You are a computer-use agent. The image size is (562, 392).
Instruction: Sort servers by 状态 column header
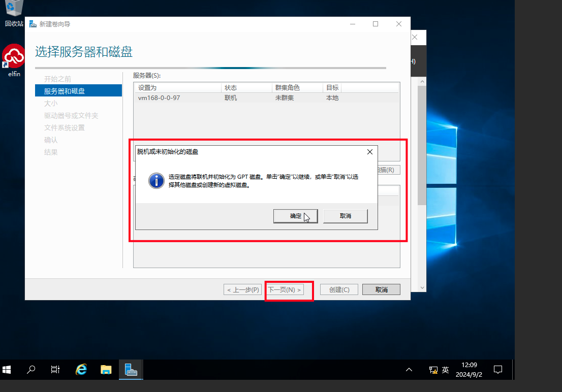tap(246, 88)
